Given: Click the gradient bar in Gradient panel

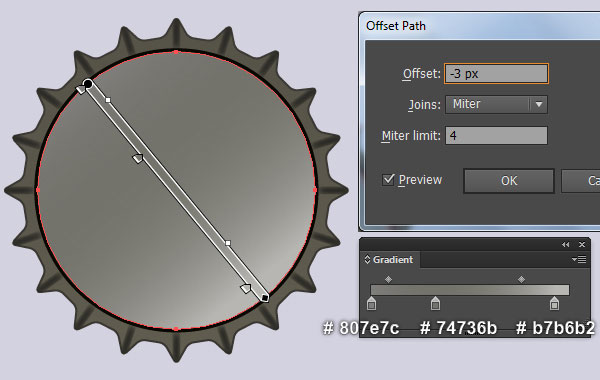Looking at the screenshot, I should 470,290.
